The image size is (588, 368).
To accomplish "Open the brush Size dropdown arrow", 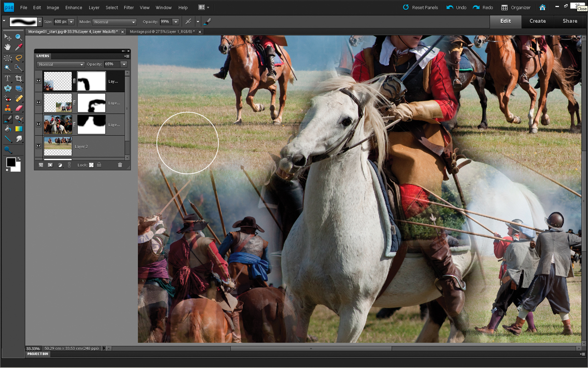I will click(71, 22).
